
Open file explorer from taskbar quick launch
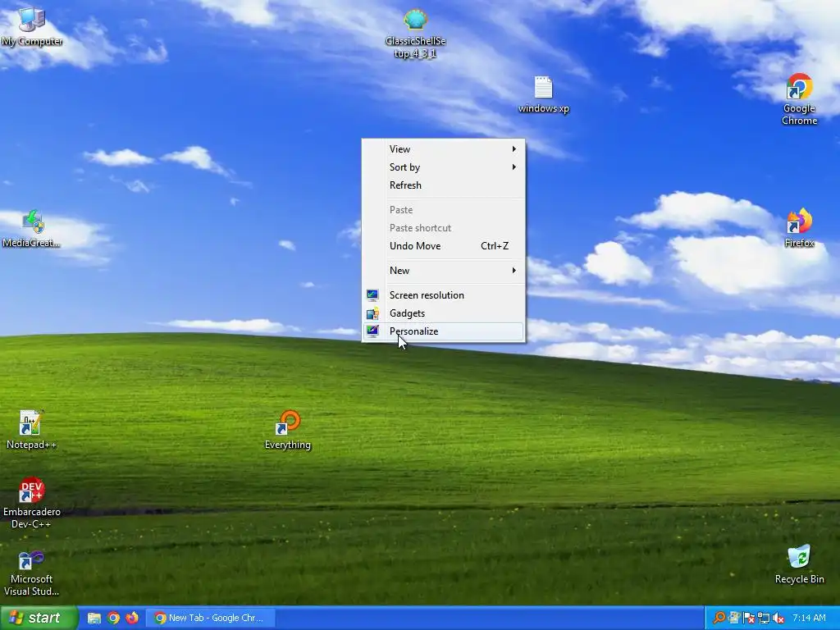click(94, 619)
